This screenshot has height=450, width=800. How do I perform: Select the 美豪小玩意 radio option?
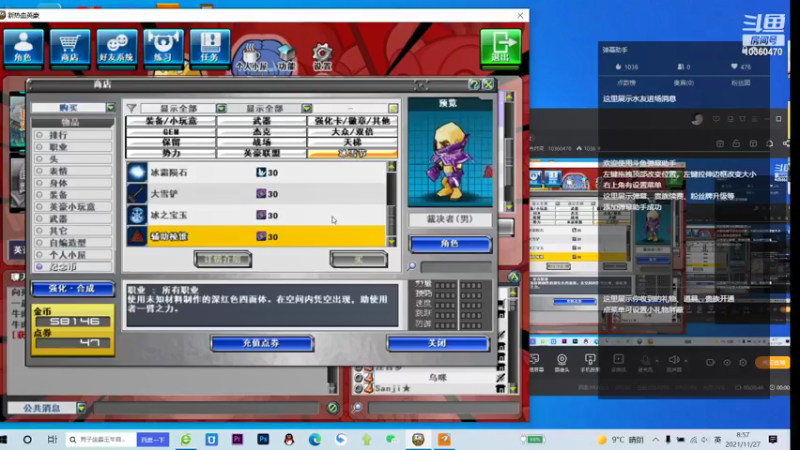point(39,207)
